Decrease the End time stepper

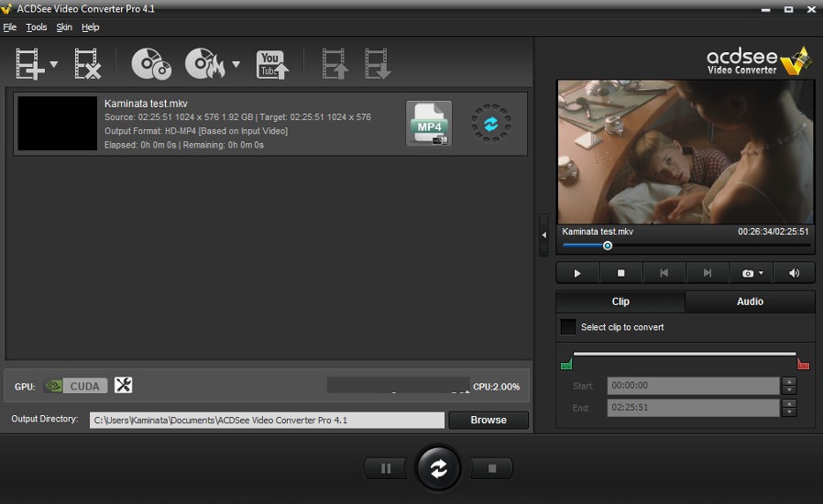(789, 412)
